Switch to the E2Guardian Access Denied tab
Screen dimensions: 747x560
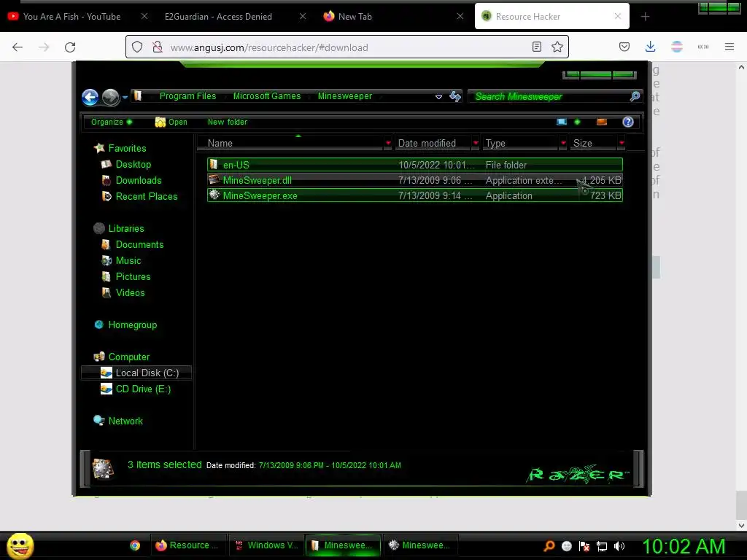218,17
